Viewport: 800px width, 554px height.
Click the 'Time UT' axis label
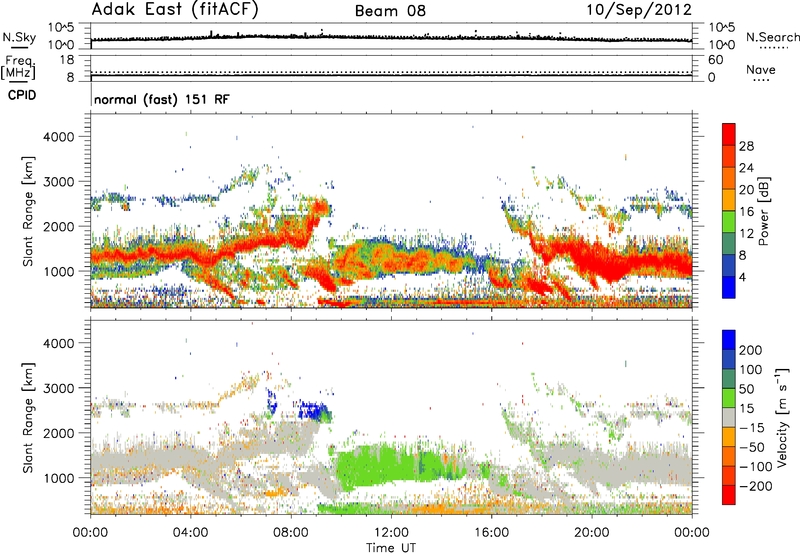pos(391,548)
